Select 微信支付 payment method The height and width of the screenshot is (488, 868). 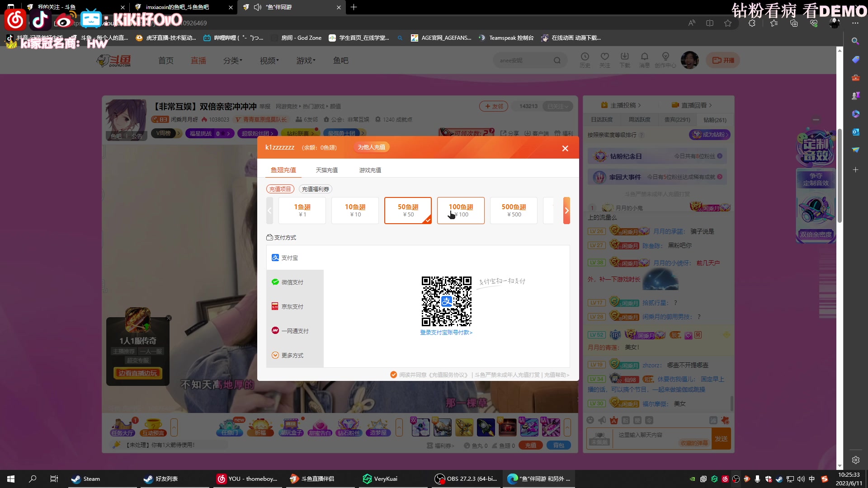point(295,282)
